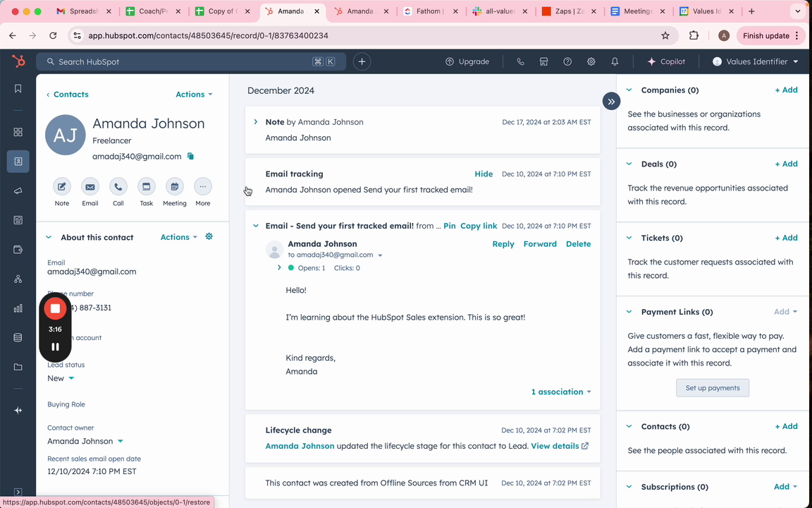Open Settings gear in top bar

[x=591, y=61]
